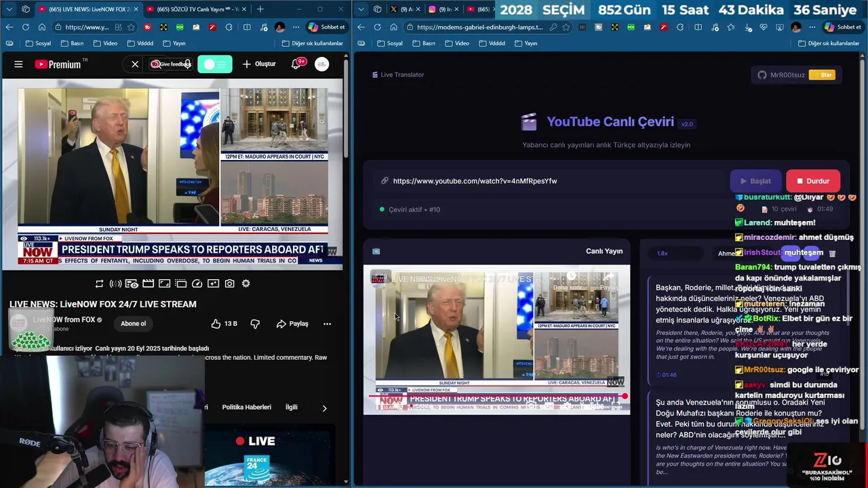Favorite this page star in left browser
The image size is (868, 488).
click(132, 27)
